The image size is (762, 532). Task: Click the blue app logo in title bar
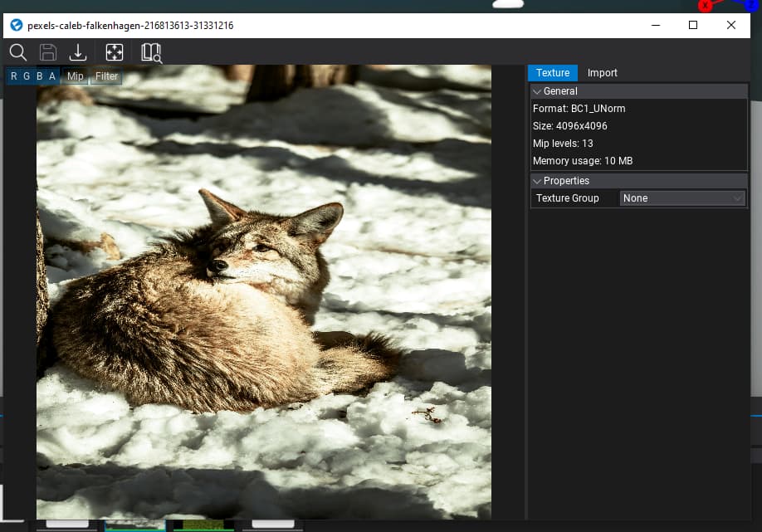(16, 25)
